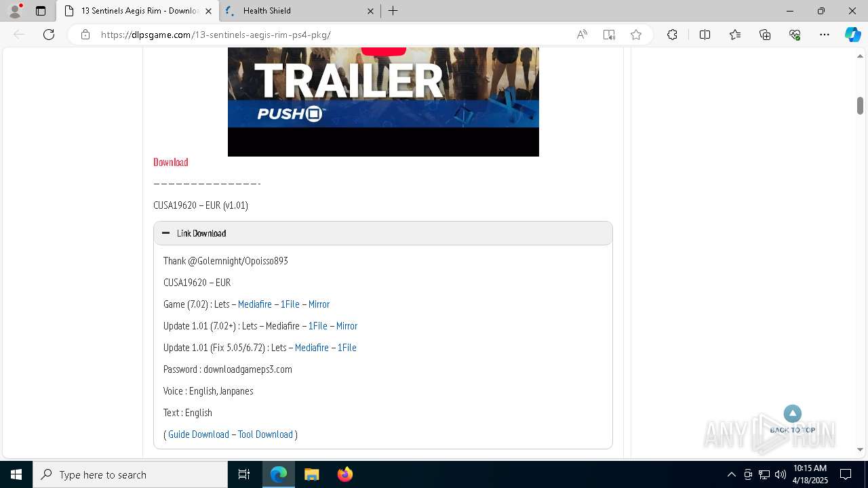Show hidden system tray icons
Viewport: 868px width, 488px height.
pyautogui.click(x=731, y=474)
